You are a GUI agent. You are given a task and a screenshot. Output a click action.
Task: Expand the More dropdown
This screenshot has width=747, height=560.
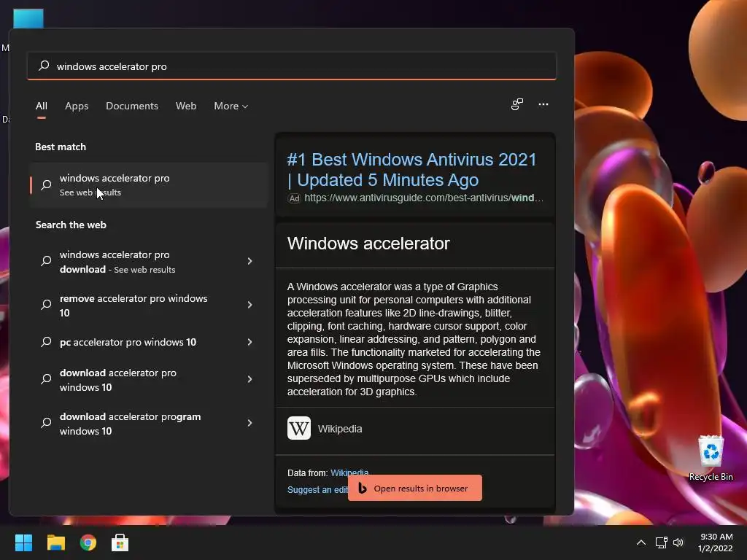(231, 106)
